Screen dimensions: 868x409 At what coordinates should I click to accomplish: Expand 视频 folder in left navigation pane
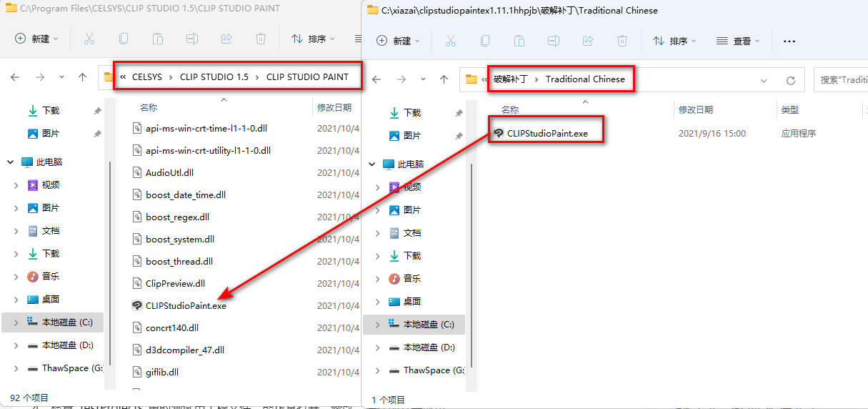click(x=16, y=185)
